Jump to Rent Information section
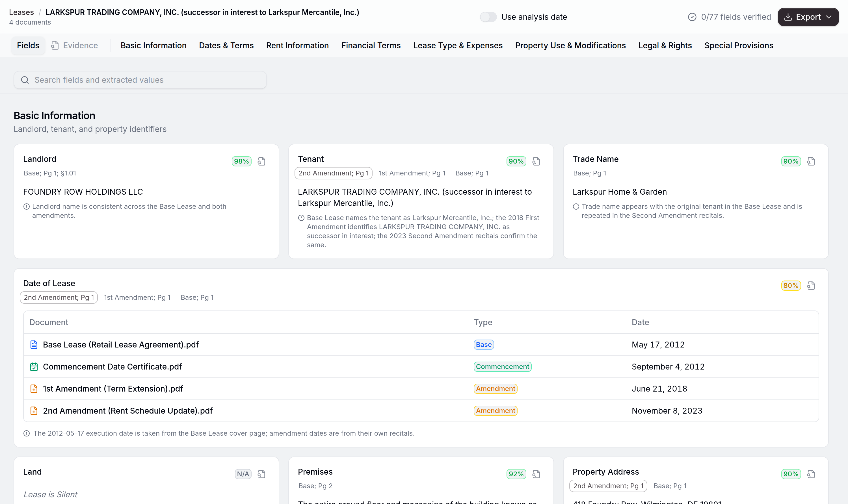The height and width of the screenshot is (504, 848). 298,45
